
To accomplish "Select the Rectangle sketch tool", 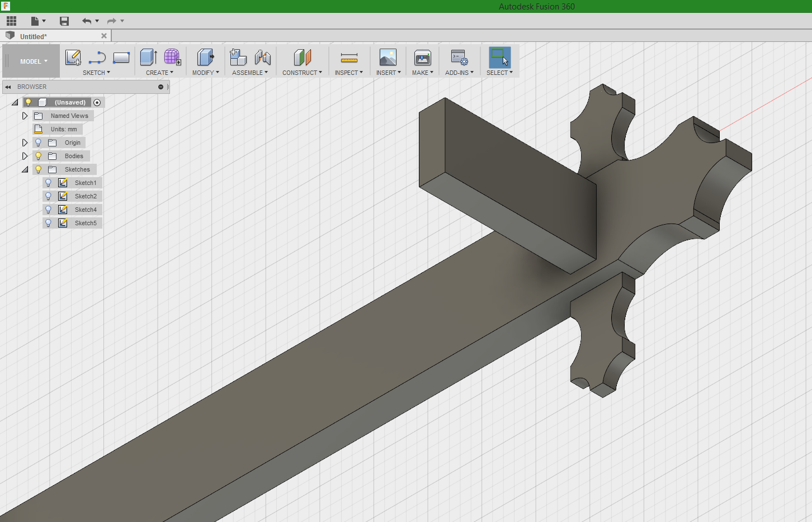I will [121, 58].
